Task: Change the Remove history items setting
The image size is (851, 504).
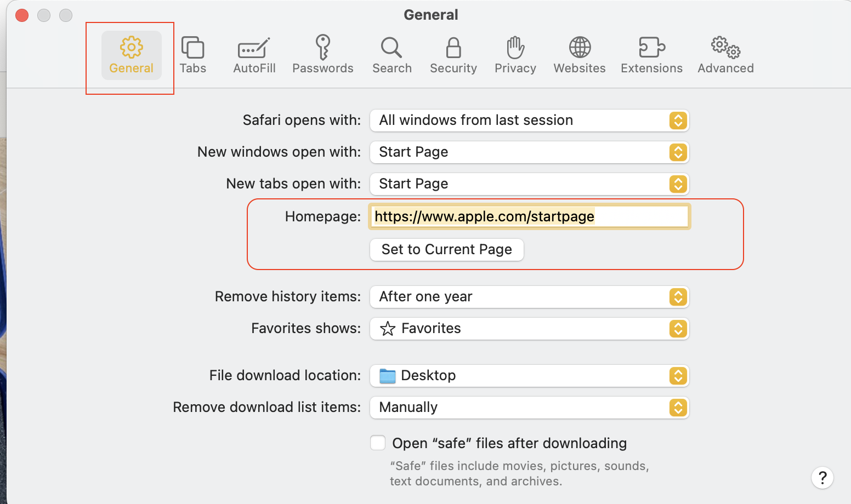Action: click(x=529, y=297)
